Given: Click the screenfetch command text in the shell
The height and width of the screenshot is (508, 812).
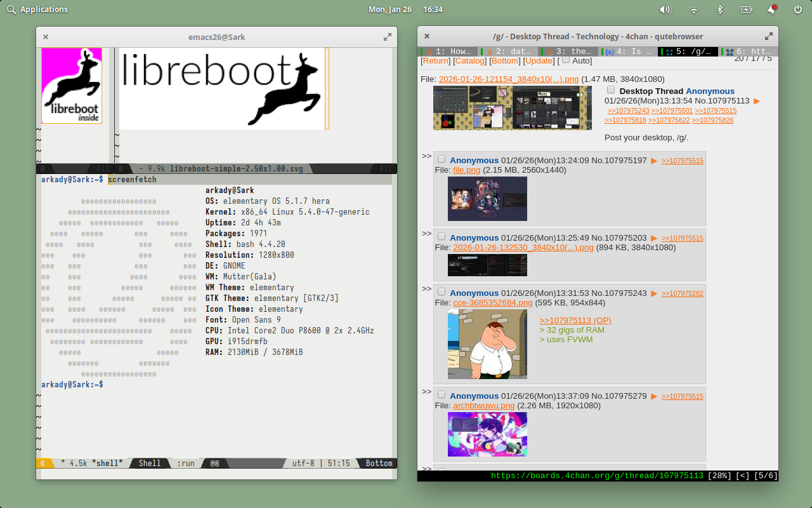Looking at the screenshot, I should click(132, 180).
